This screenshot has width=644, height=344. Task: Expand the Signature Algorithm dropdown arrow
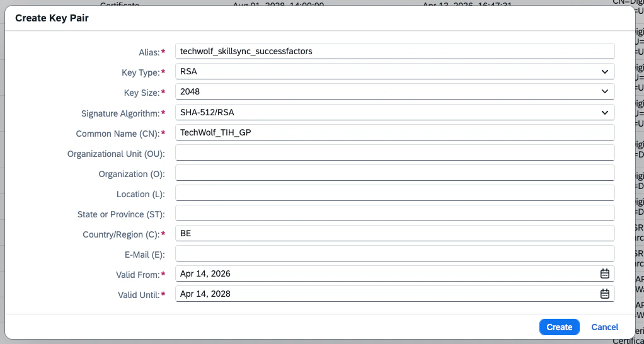point(604,112)
